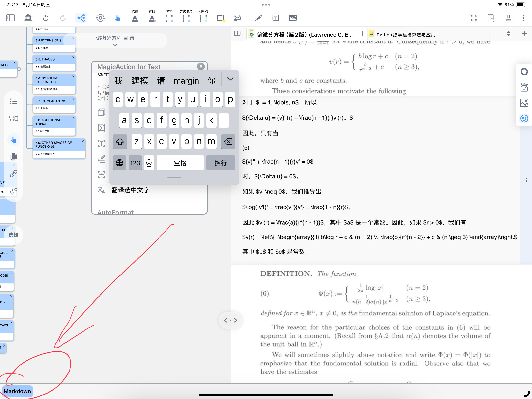Expand the 5.8. ADDITIONAL TOPICS node chevron
Screen dimensions: 532x399
(x=73, y=118)
